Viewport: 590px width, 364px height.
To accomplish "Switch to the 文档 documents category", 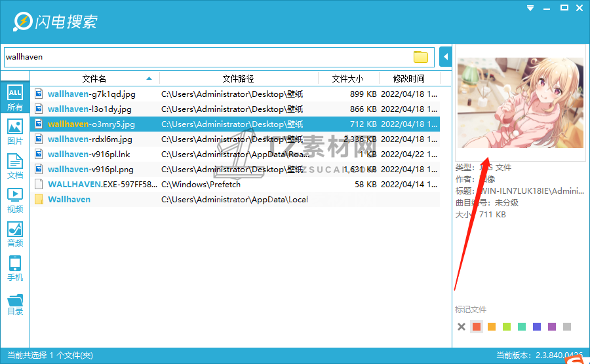I will (x=15, y=166).
